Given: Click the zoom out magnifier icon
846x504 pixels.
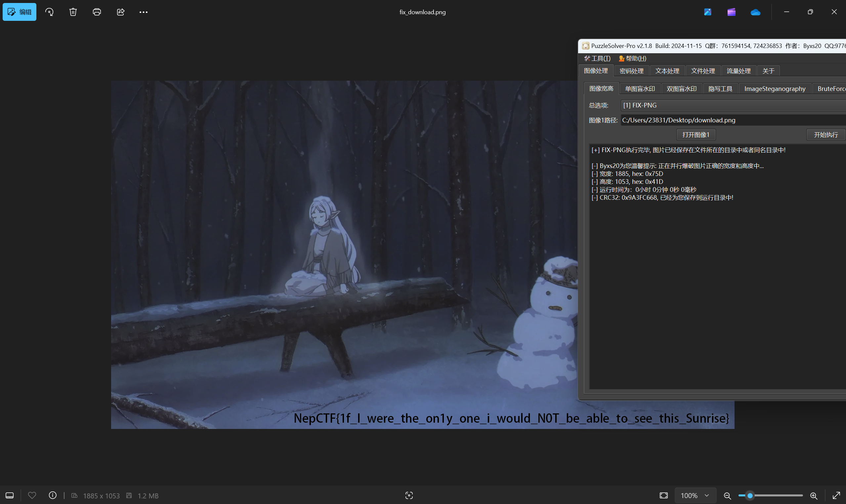Looking at the screenshot, I should click(727, 496).
